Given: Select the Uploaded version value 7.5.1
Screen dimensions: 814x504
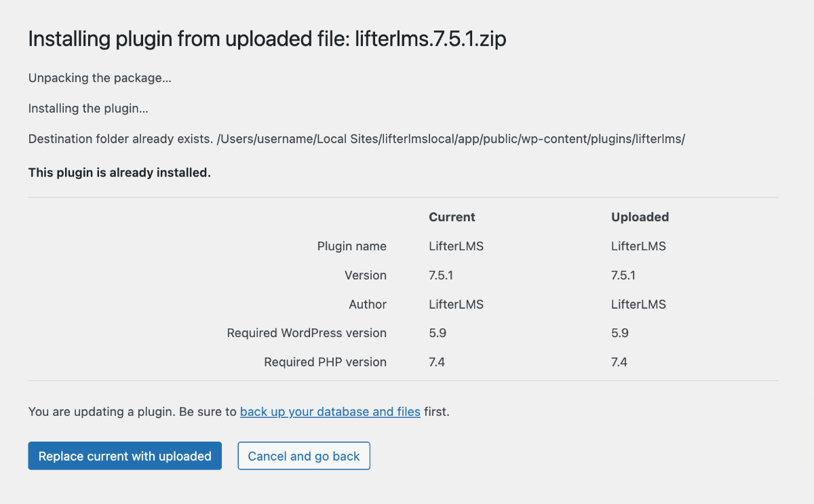Looking at the screenshot, I should [623, 275].
